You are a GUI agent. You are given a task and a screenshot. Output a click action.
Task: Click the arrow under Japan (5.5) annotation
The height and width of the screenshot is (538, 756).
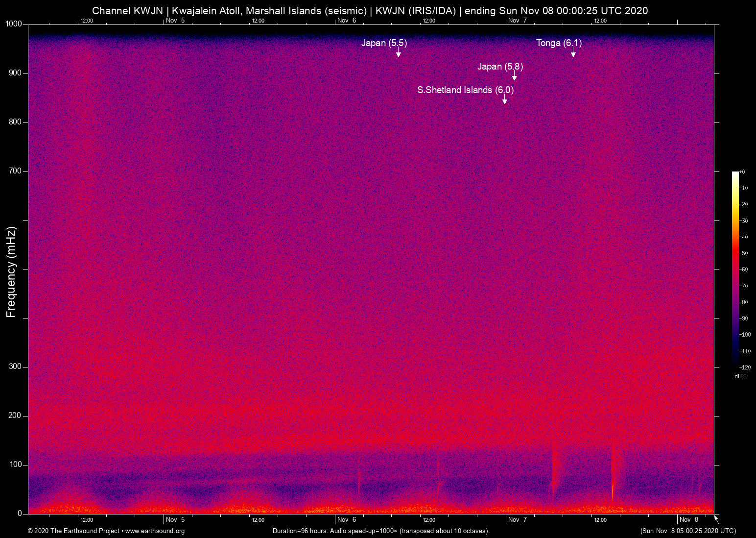pyautogui.click(x=398, y=53)
